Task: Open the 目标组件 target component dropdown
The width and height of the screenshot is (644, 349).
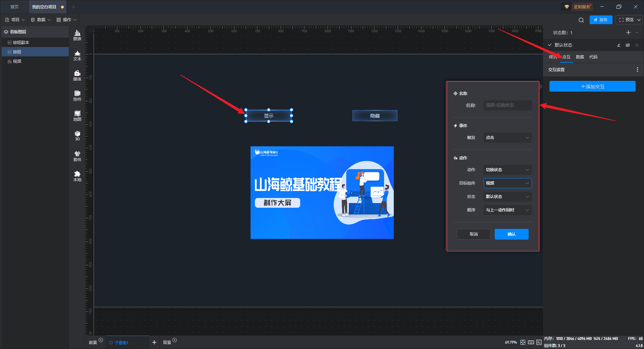Action: (x=507, y=183)
